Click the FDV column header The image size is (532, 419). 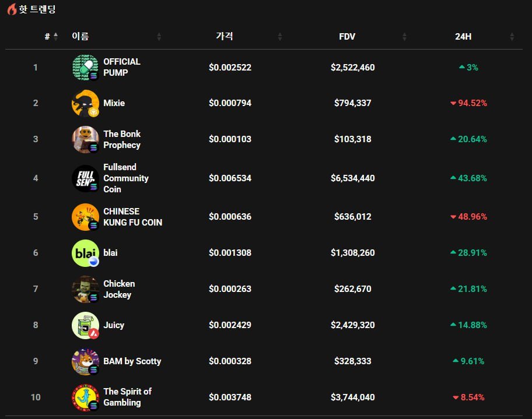pyautogui.click(x=347, y=36)
